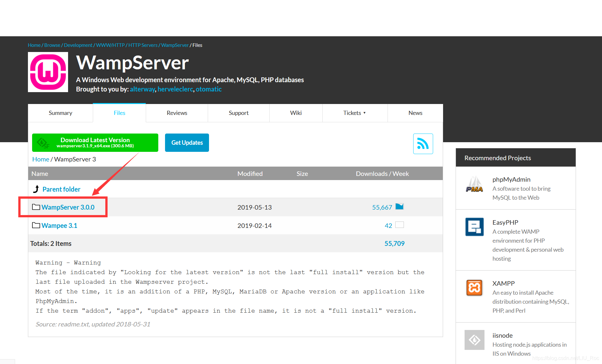Switch to the Summary tab
The height and width of the screenshot is (364, 602).
[60, 113]
